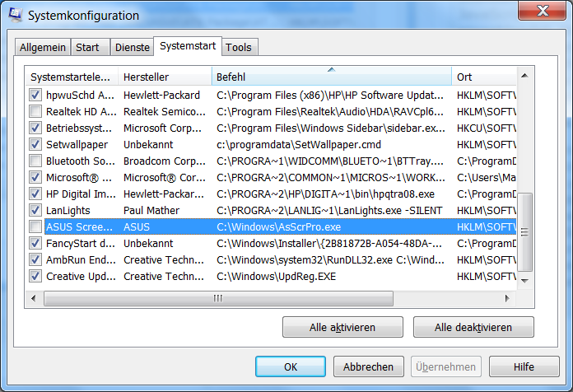Open the Dienste tab
The image size is (573, 392).
(132, 48)
